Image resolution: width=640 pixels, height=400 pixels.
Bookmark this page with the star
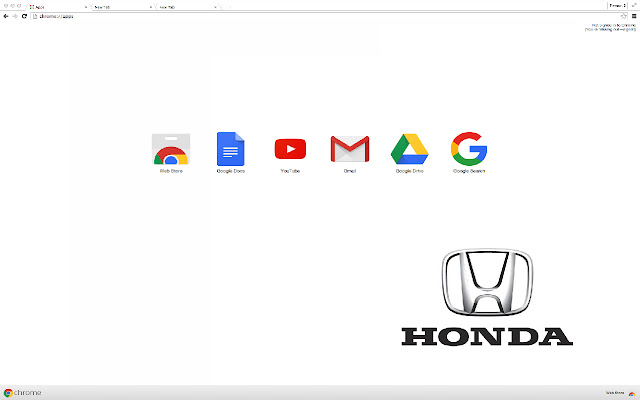[x=623, y=16]
